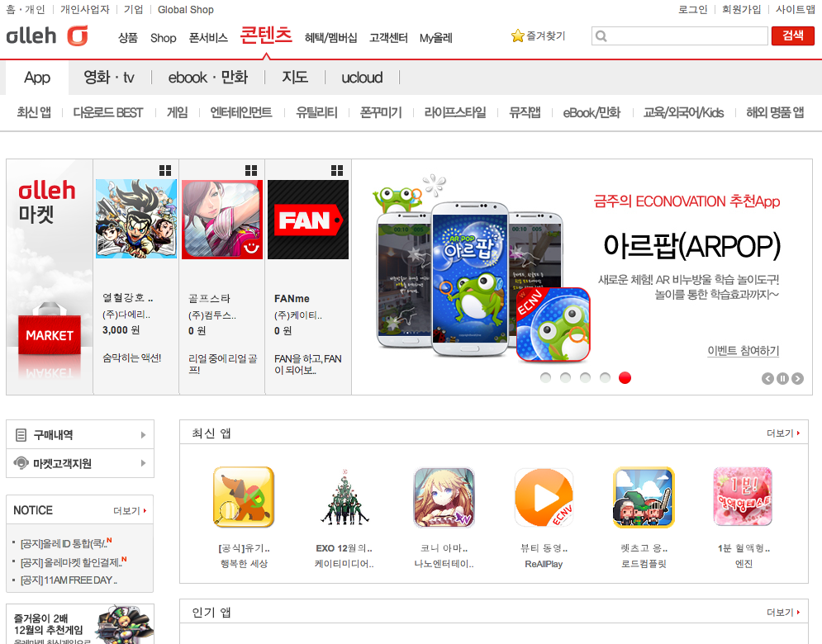
Task: Select the second banner slide dot
Action: 565,378
